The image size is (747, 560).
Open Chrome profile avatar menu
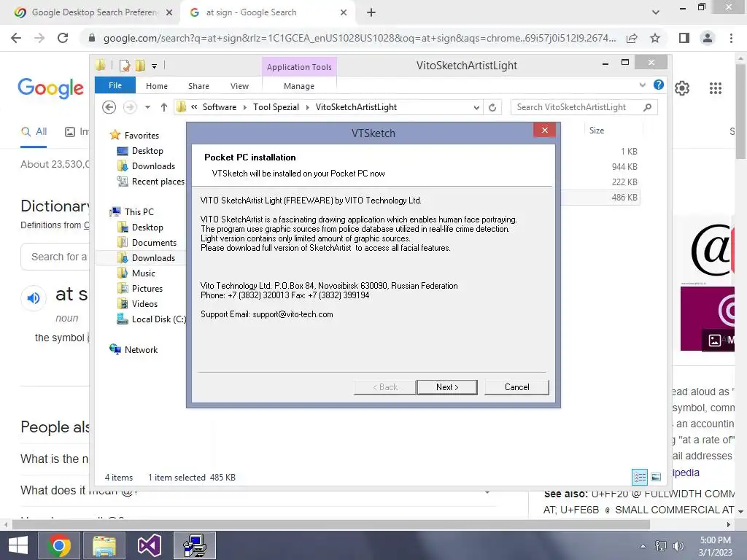point(708,38)
